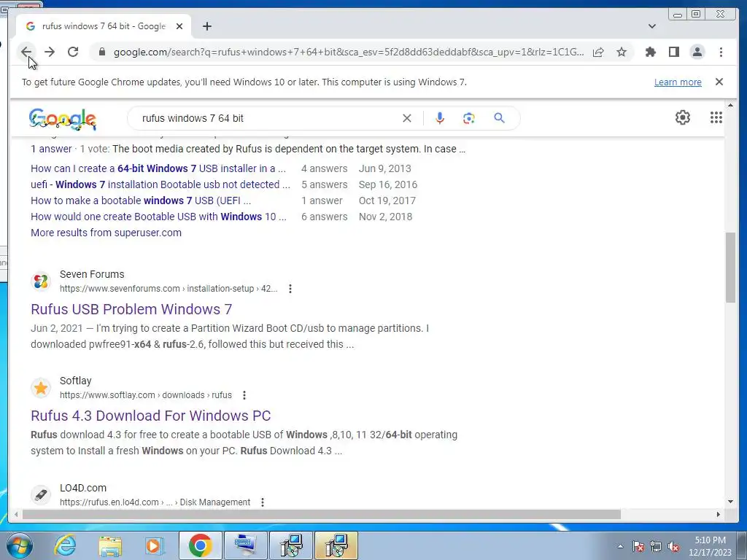Open Google quick settings gear
Screen dimensions: 747x560
pyautogui.click(x=682, y=117)
